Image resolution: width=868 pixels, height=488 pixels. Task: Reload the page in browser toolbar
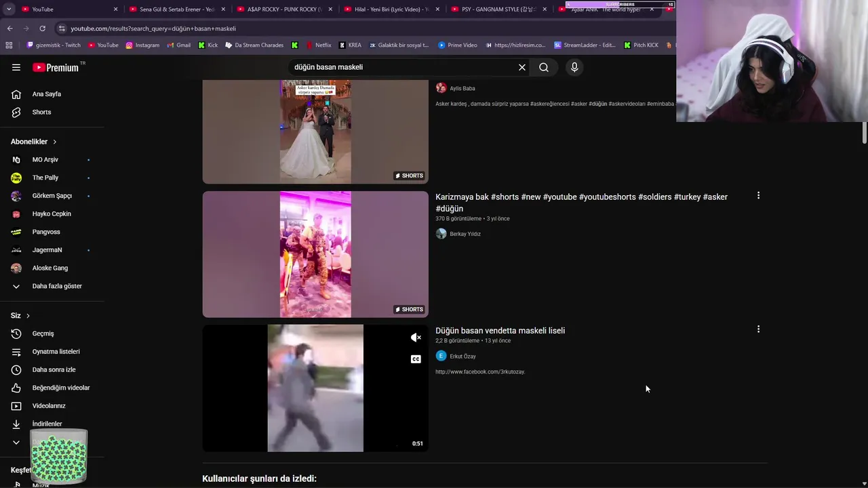coord(42,28)
